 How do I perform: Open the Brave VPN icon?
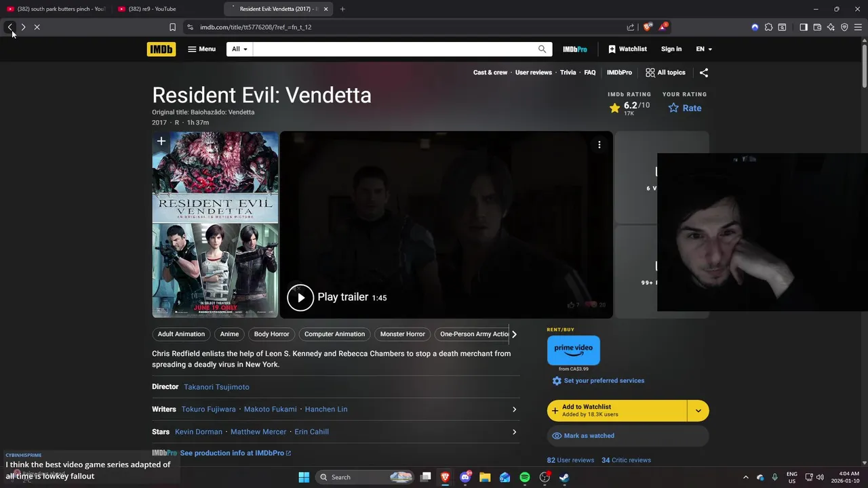(844, 27)
